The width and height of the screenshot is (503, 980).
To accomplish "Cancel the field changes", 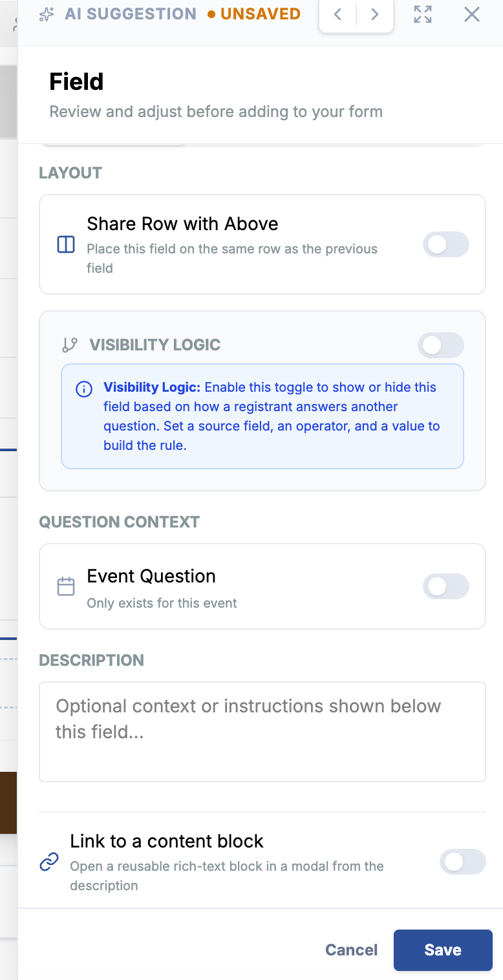I will (x=351, y=950).
